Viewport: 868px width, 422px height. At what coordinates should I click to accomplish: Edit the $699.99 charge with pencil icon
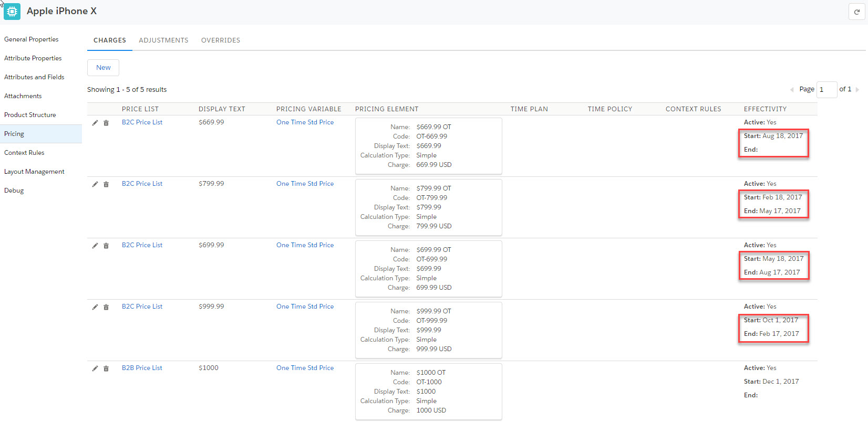click(x=95, y=246)
